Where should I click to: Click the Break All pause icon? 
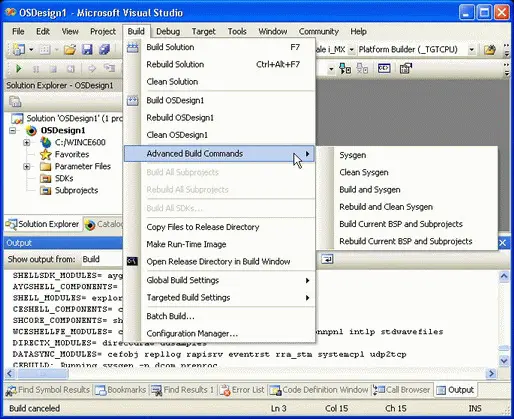(36, 69)
